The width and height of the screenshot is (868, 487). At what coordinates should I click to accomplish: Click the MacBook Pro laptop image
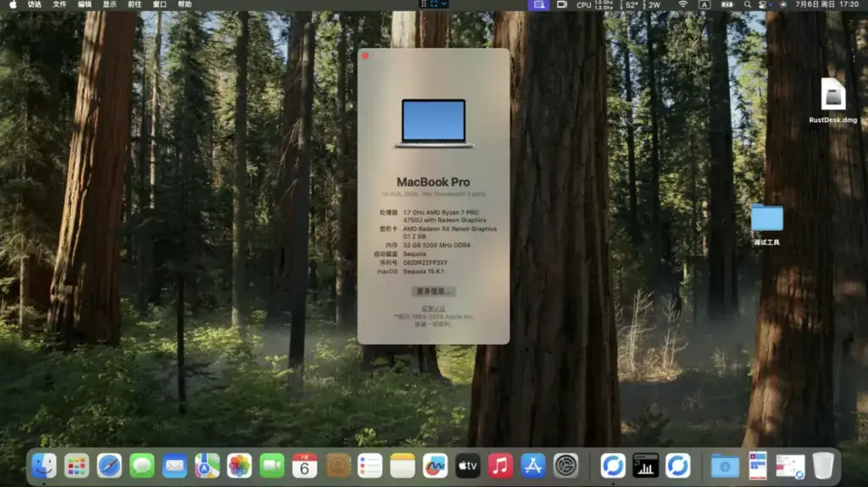click(433, 124)
